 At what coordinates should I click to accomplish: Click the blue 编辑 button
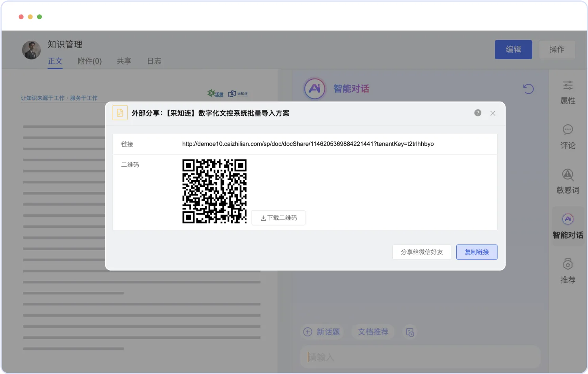(513, 49)
